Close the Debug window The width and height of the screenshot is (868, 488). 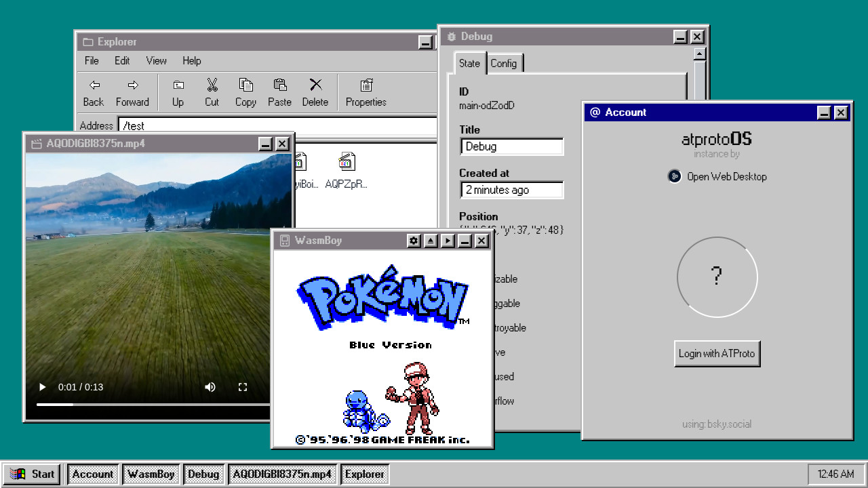[697, 37]
